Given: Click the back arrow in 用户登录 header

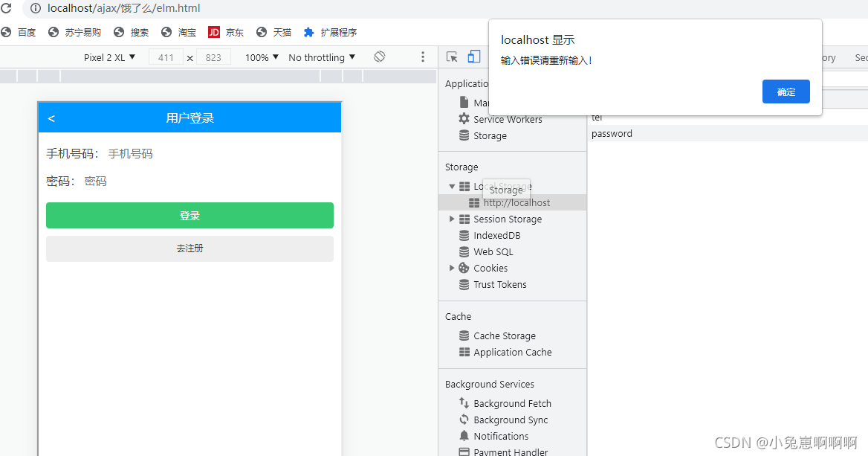Looking at the screenshot, I should 51,118.
